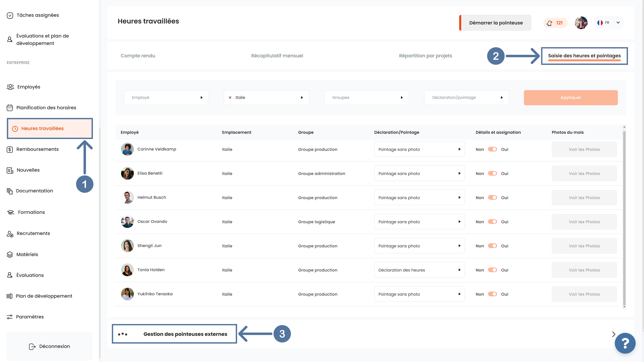Open the blue help question mark bubble

click(625, 343)
